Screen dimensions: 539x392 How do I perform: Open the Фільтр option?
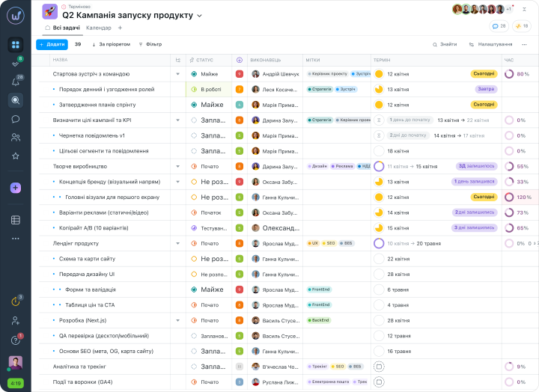[x=150, y=44]
